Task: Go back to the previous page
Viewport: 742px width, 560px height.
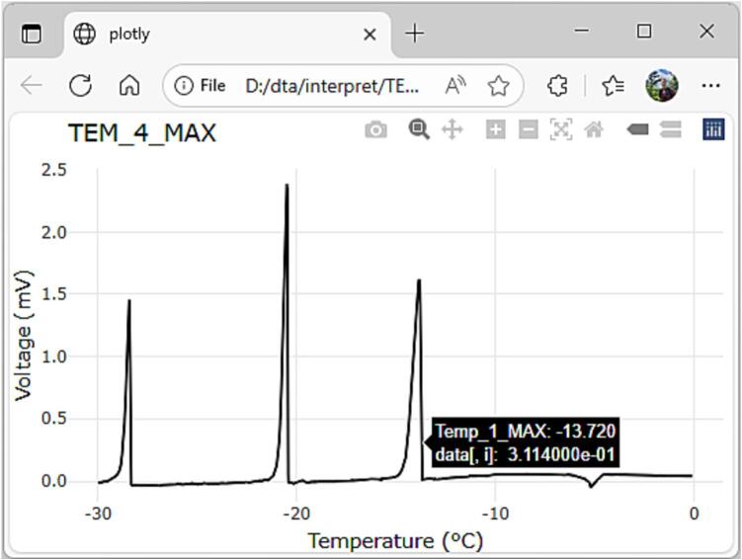Action: pos(32,86)
